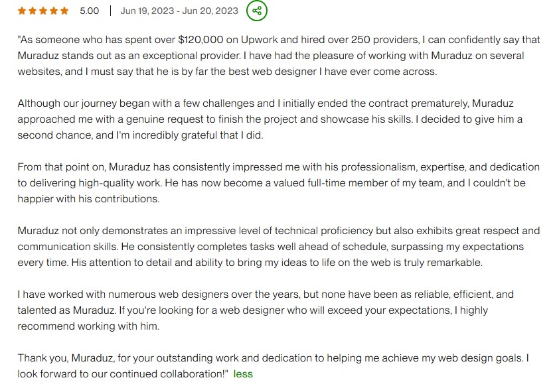
Task: Click the 5.00 rating score
Action: 89,11
